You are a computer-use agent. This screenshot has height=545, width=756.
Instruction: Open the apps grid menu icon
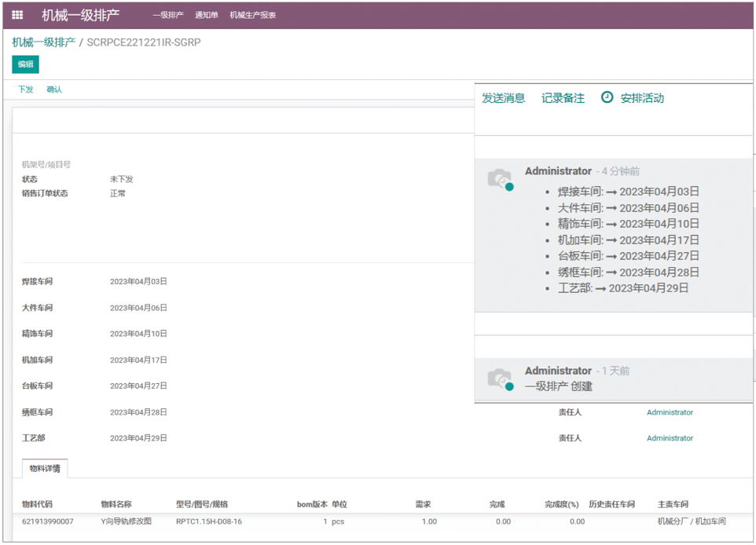point(17,15)
